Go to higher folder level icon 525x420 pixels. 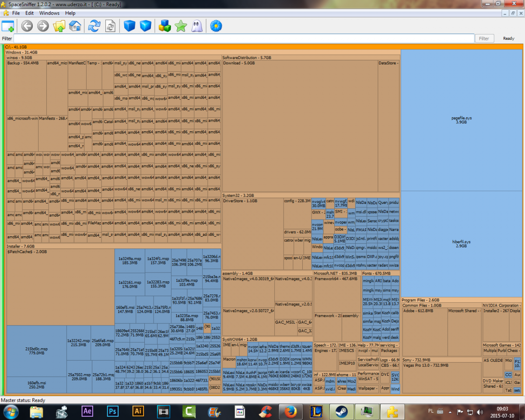59,26
